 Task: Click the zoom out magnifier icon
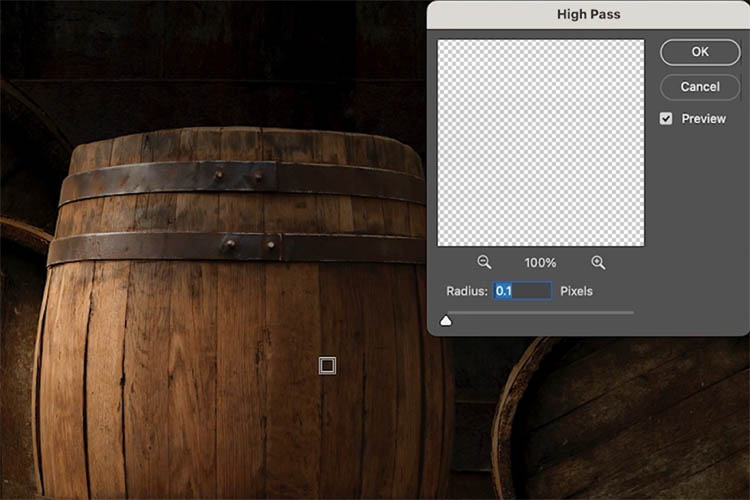click(x=484, y=262)
